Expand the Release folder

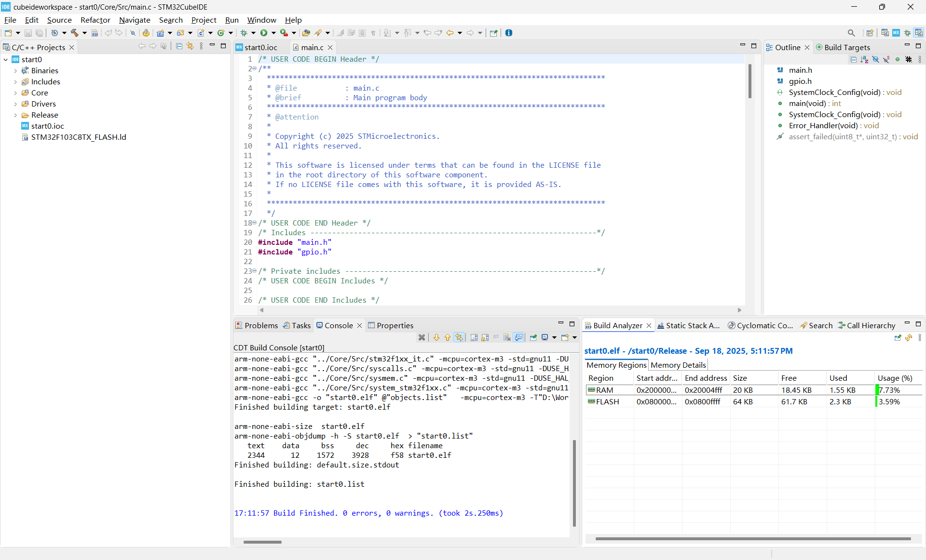click(15, 115)
